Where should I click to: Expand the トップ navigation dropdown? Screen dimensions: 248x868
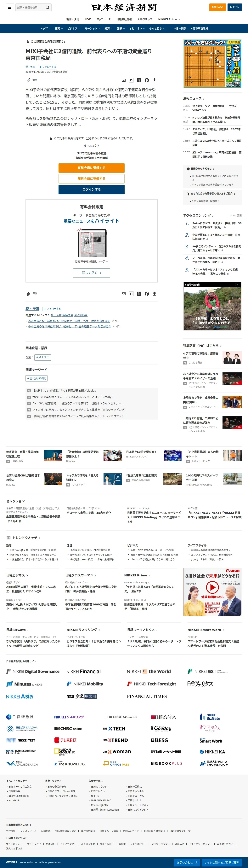click(45, 29)
